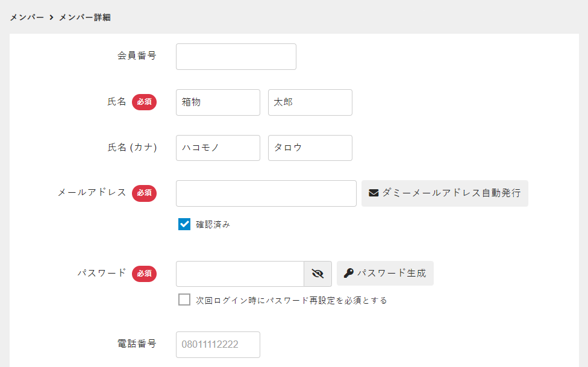The height and width of the screenshot is (367, 588).
Task: Focus the 会員番号 input field
Action: click(x=236, y=57)
